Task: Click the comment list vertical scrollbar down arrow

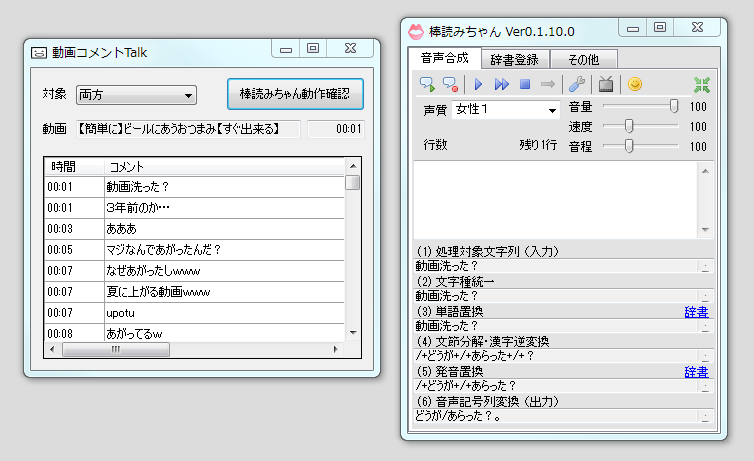Action: [353, 333]
